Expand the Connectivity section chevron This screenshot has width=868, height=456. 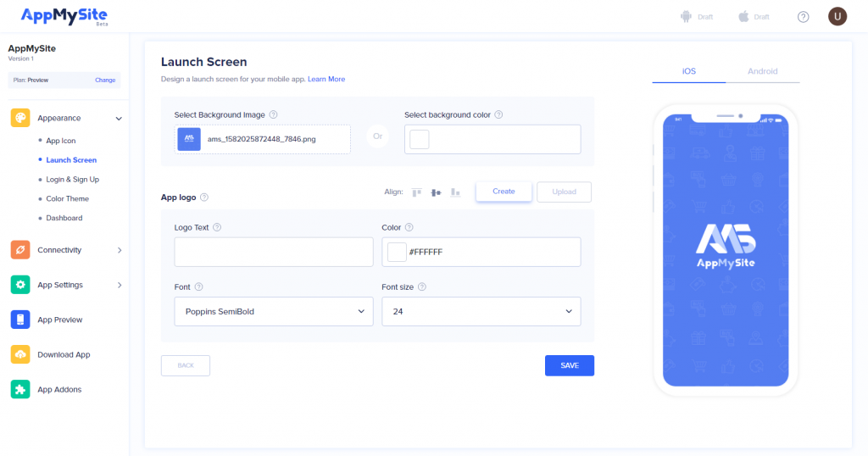[x=120, y=250]
